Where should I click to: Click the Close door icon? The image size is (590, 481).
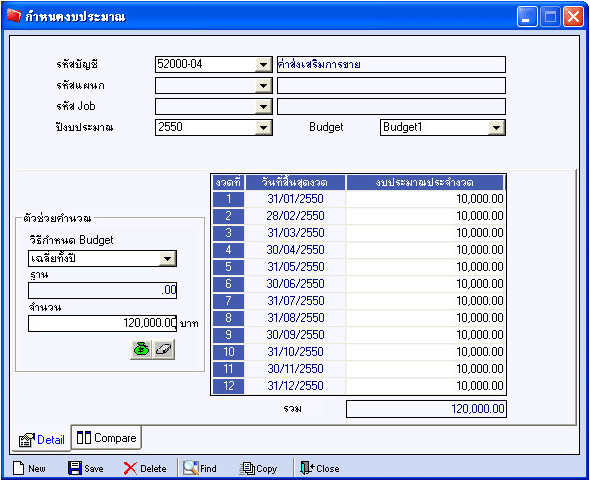coord(307,468)
